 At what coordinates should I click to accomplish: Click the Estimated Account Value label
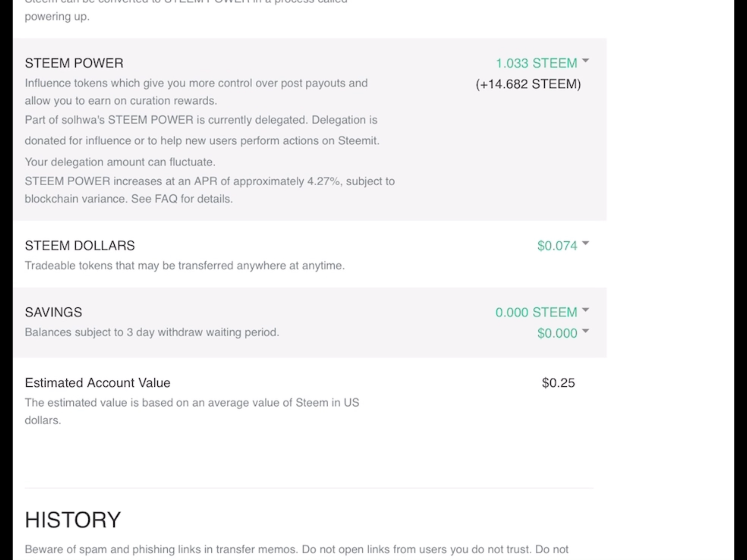tap(98, 383)
